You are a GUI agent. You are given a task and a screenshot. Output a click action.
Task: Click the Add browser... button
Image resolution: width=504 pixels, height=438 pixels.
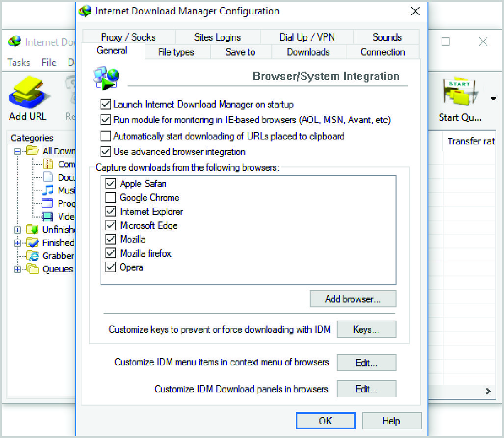(353, 299)
